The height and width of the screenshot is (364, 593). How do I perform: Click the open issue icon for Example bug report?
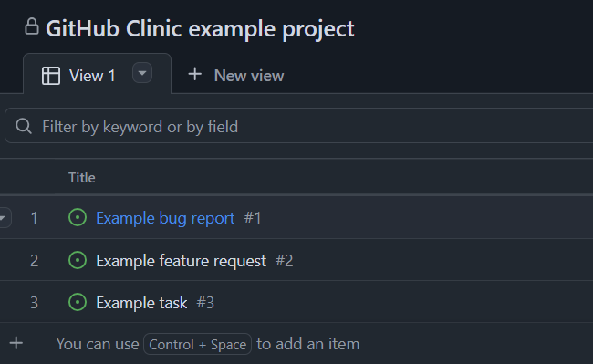coord(78,218)
